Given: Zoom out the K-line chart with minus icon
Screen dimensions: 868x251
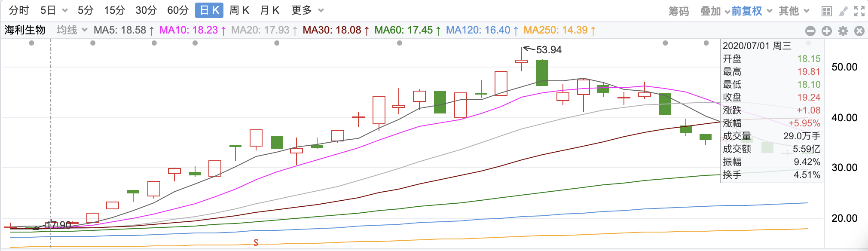Looking at the screenshot, I should point(810,31).
